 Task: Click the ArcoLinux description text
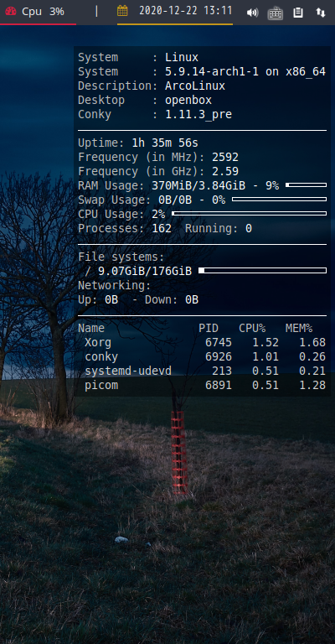click(x=195, y=86)
